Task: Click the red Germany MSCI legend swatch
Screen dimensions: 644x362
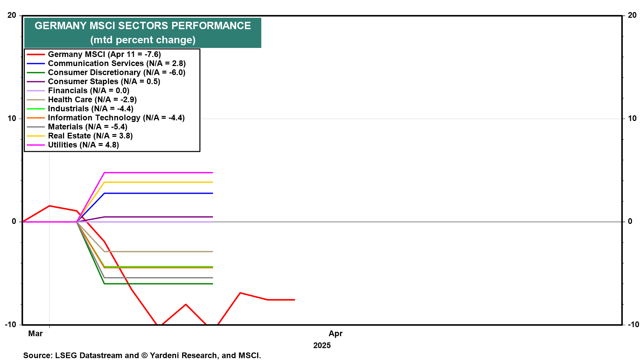Action: (36, 54)
